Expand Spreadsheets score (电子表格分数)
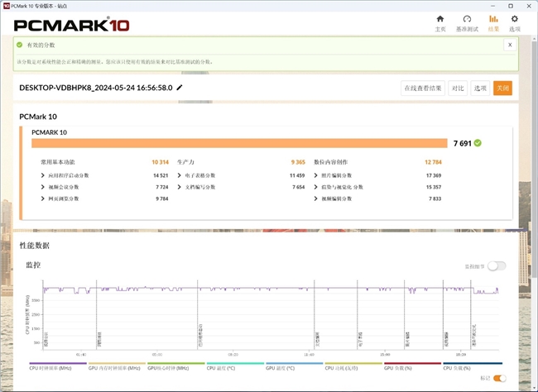 179,175
